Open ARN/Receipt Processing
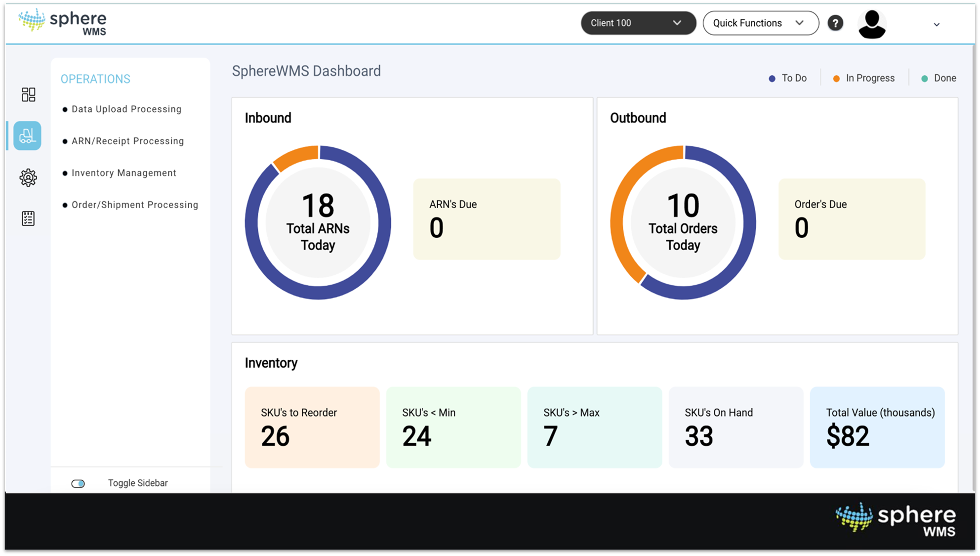 pos(127,141)
